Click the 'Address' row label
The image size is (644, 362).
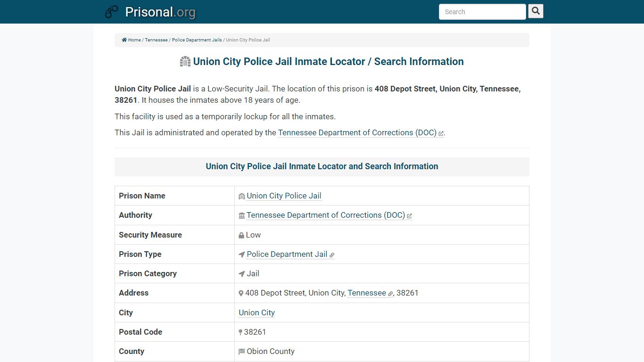pyautogui.click(x=133, y=293)
